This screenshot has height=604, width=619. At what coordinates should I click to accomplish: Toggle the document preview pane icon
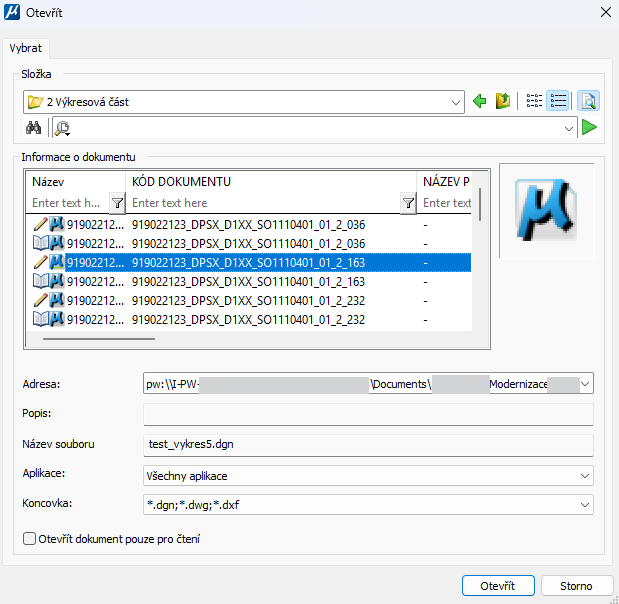[588, 101]
